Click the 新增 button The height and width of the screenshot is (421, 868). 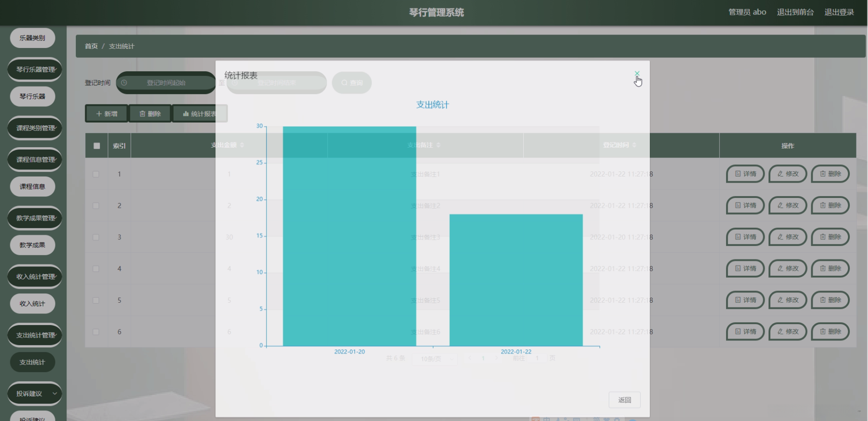107,114
